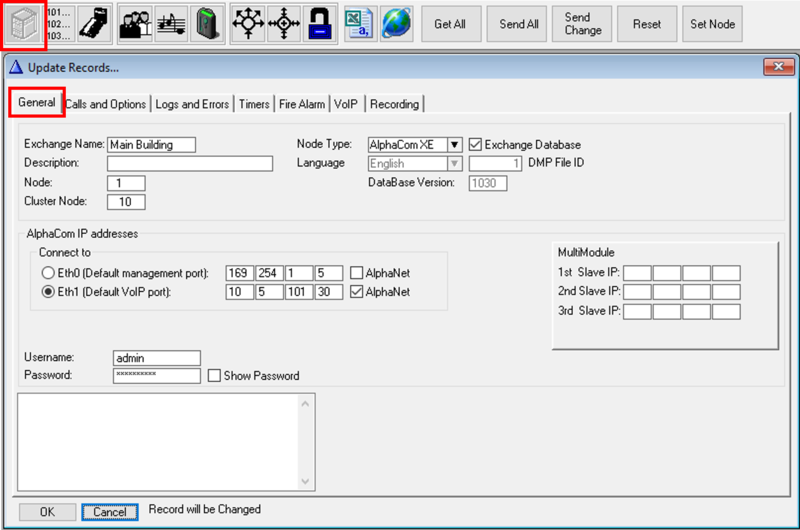This screenshot has height=530, width=800.
Task: Click the Cancel button
Action: coord(110,512)
